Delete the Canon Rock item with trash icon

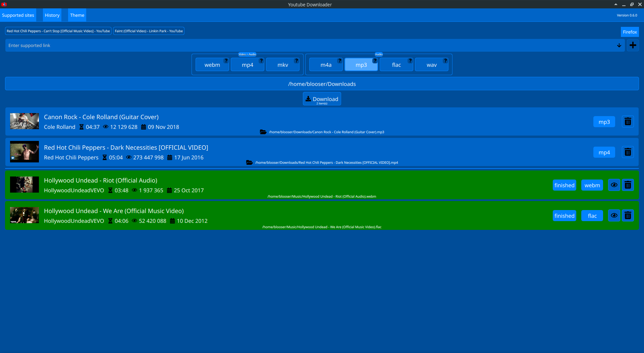628,121
